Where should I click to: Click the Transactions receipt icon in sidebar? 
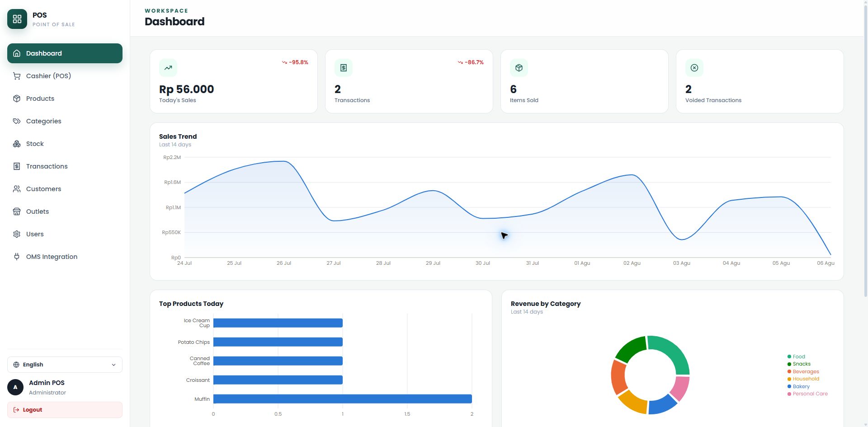click(17, 166)
